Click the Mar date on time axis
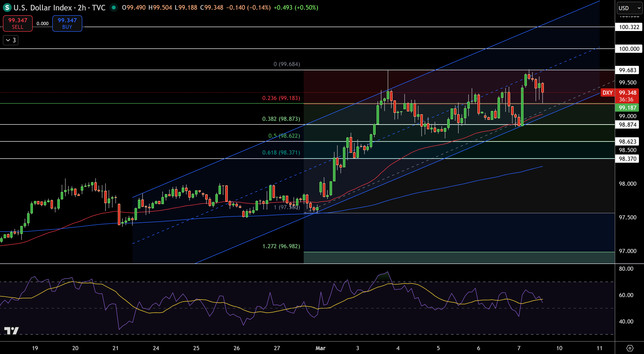 tap(320, 348)
